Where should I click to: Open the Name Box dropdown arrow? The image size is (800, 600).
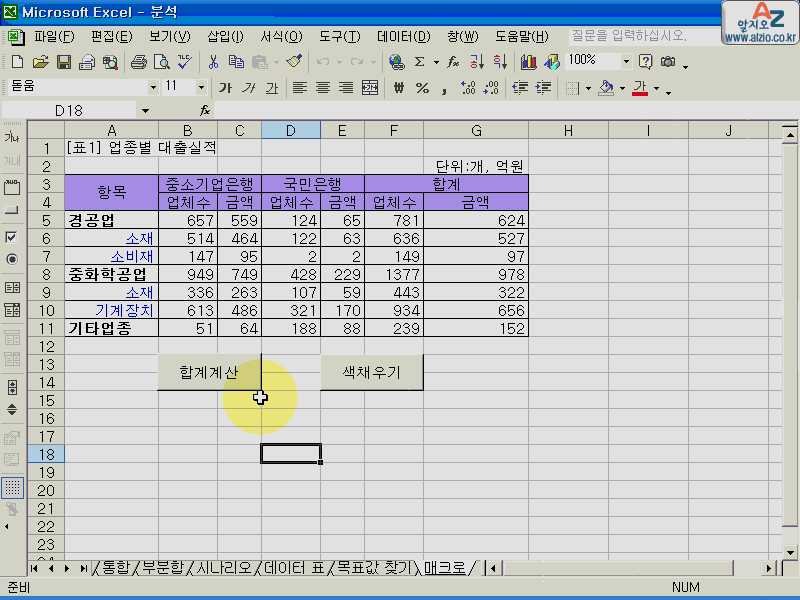tap(145, 111)
